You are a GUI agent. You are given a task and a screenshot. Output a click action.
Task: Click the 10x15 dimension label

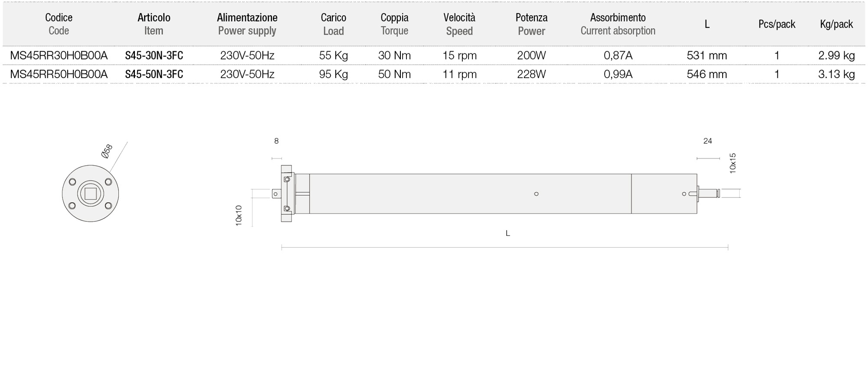click(x=733, y=164)
